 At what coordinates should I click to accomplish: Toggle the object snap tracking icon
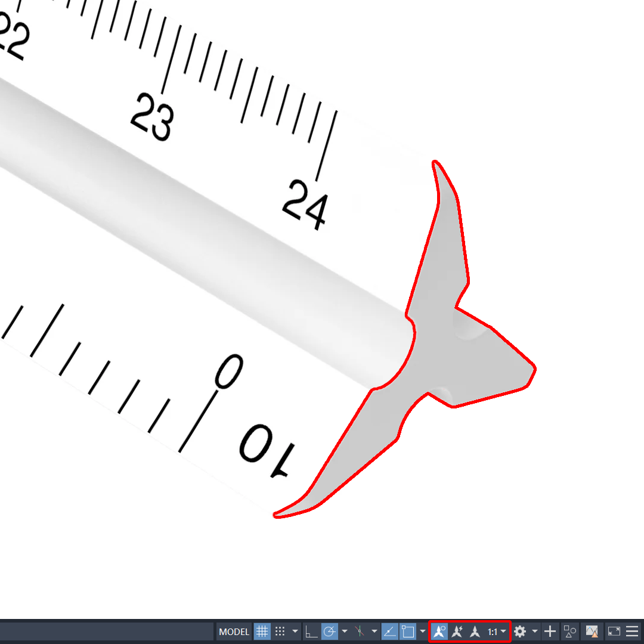pos(389,631)
